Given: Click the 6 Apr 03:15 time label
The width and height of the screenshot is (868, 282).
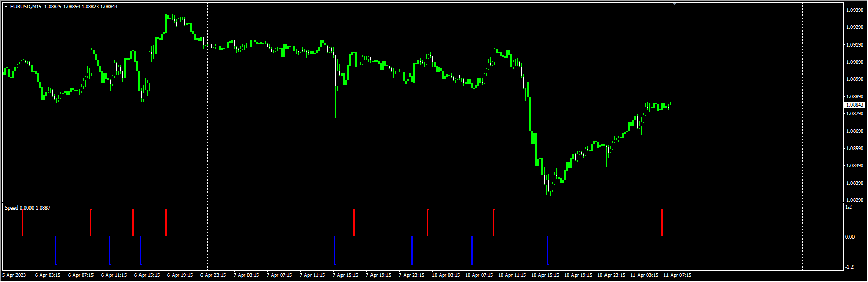Looking at the screenshot, I should pos(48,275).
